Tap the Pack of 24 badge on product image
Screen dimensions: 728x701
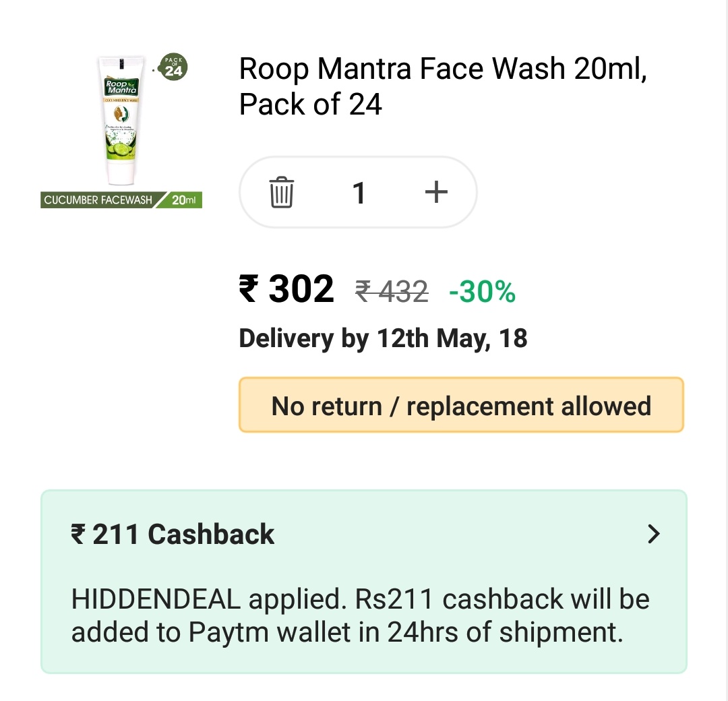[x=173, y=67]
